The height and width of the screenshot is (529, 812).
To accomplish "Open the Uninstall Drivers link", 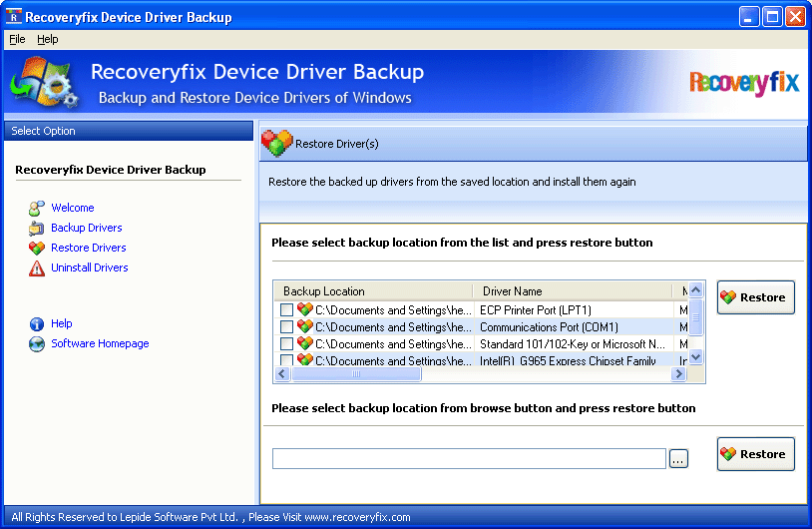I will (89, 267).
